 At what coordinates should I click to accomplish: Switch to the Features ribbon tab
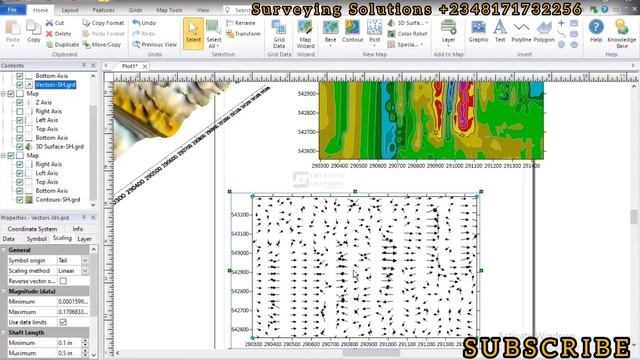click(x=104, y=10)
